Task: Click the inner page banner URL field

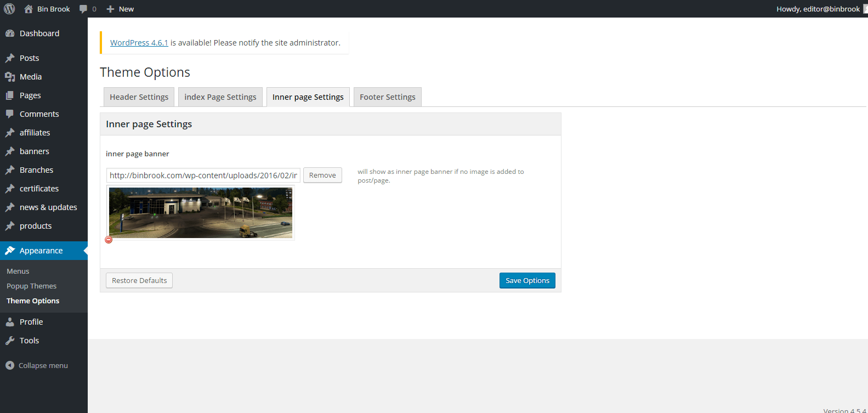Action: click(203, 176)
